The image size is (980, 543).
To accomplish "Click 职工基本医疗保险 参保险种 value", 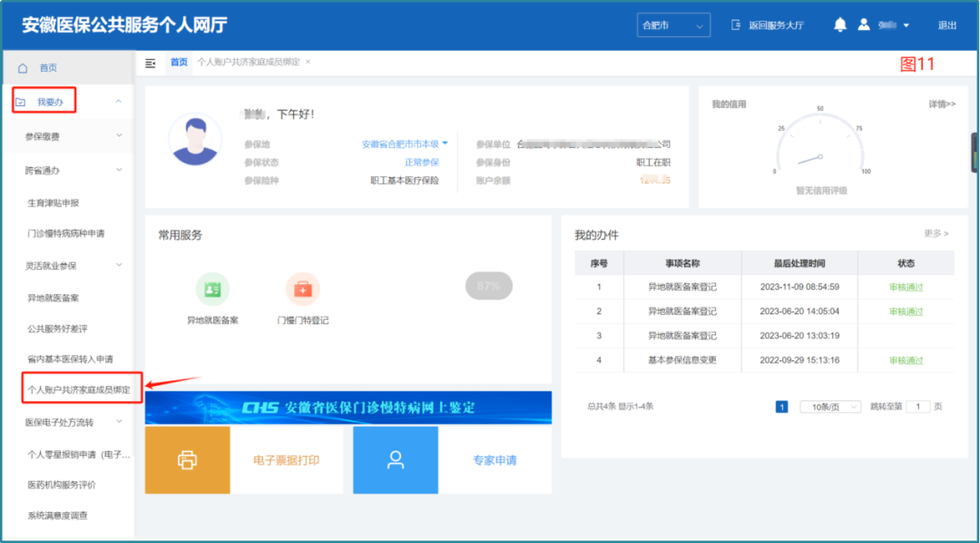I will click(x=405, y=181).
